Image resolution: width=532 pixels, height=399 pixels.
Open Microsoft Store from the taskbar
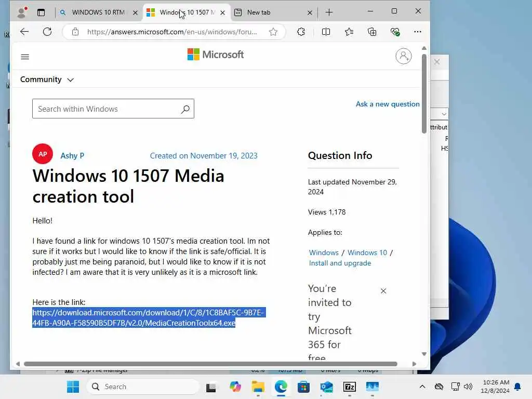[303, 387]
